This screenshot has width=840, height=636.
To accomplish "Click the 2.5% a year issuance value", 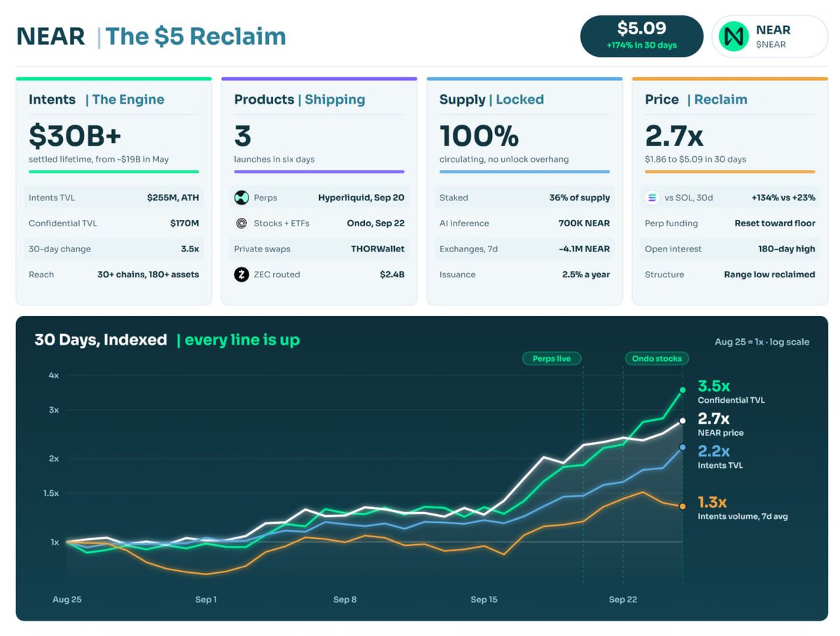I will pyautogui.click(x=586, y=275).
